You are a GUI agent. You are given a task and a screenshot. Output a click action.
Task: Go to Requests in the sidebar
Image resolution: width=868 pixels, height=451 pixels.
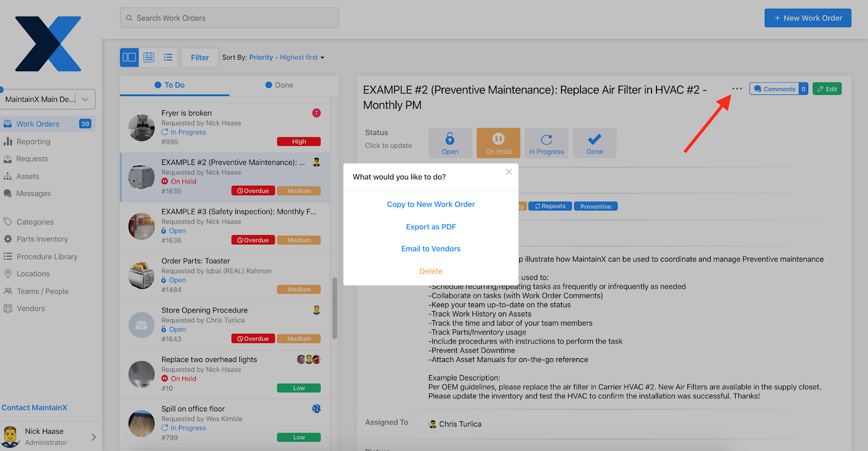[32, 159]
